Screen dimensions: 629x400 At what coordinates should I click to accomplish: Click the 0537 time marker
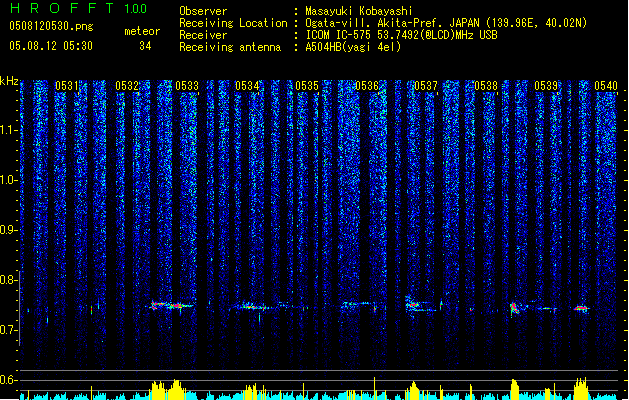pyautogui.click(x=426, y=86)
